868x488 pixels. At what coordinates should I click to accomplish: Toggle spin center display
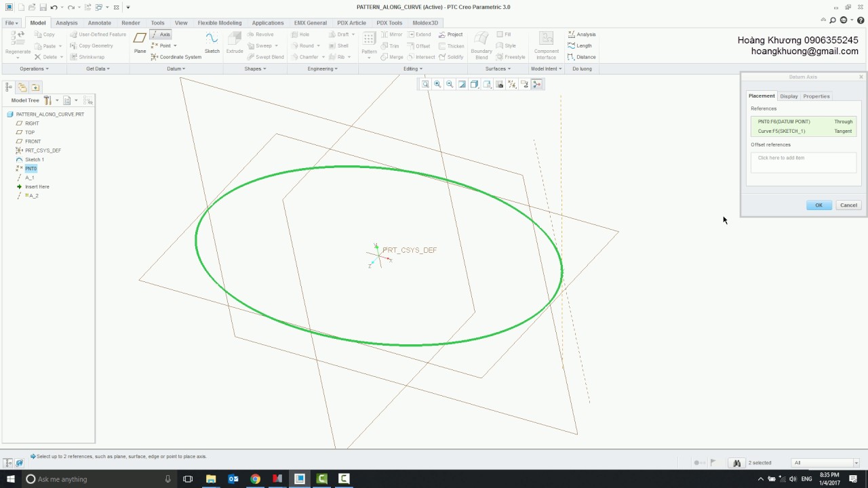(536, 84)
